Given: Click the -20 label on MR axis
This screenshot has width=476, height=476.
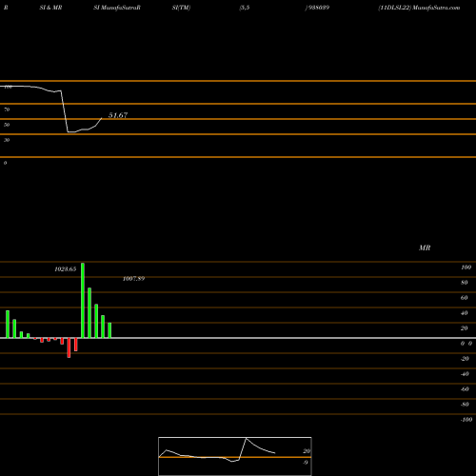Looking at the screenshot, I should 465,359.
